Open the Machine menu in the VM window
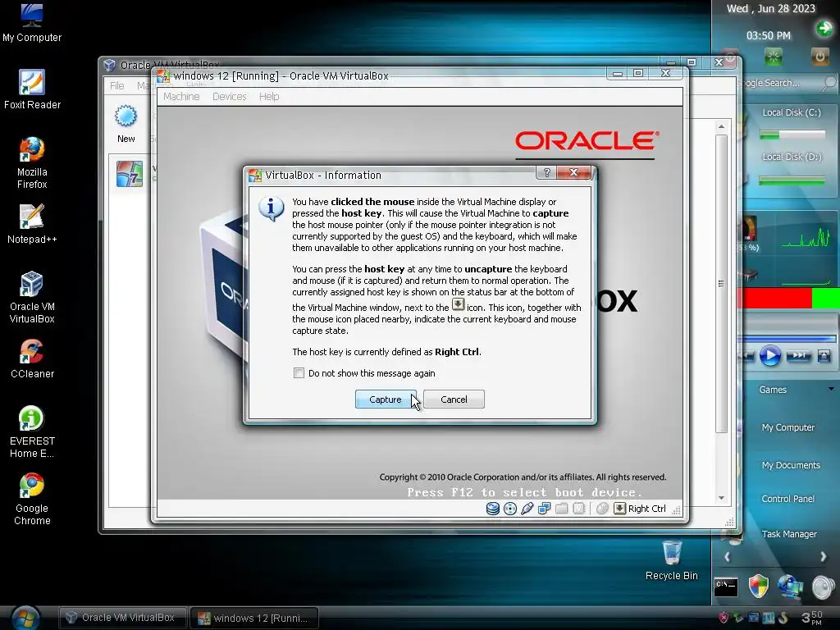The height and width of the screenshot is (630, 840). [181, 97]
